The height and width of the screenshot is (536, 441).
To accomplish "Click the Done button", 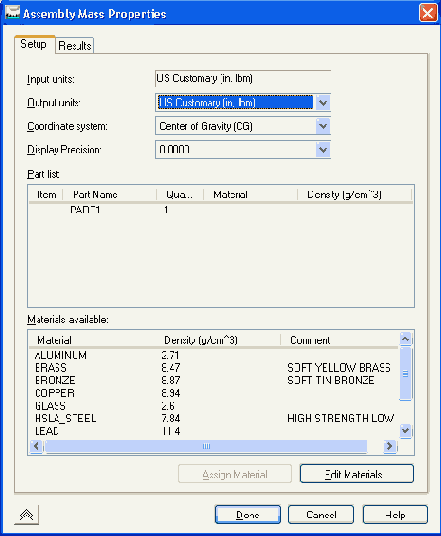I will 248,514.
